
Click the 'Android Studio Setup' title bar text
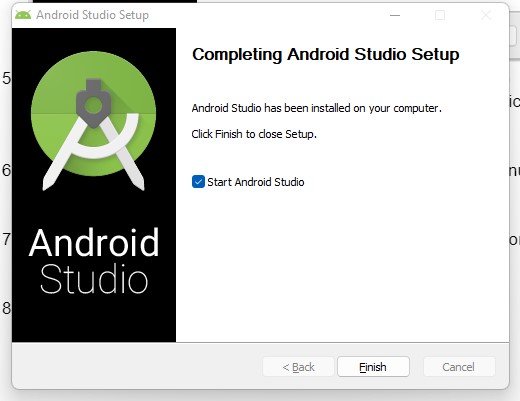(92, 15)
